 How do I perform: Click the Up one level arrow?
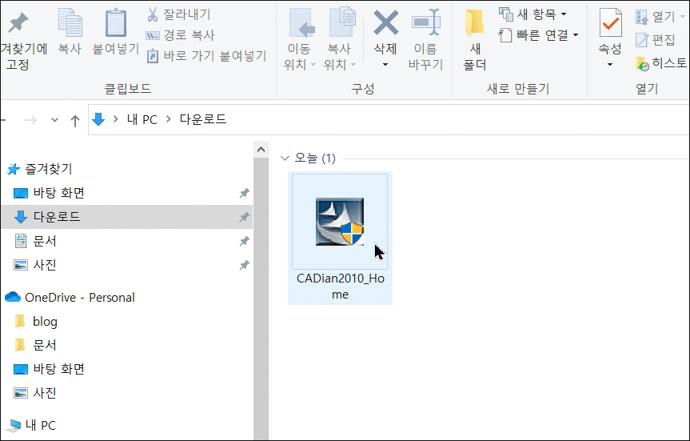coord(75,120)
